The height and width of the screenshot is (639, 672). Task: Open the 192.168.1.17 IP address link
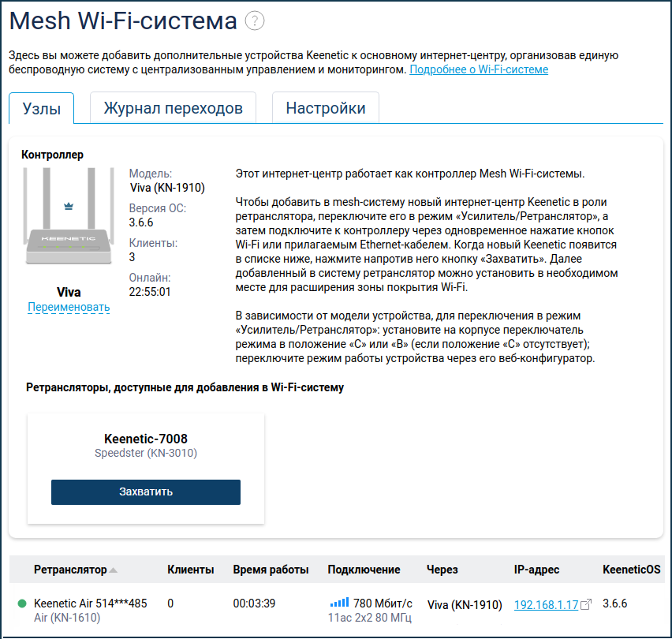coord(546,605)
